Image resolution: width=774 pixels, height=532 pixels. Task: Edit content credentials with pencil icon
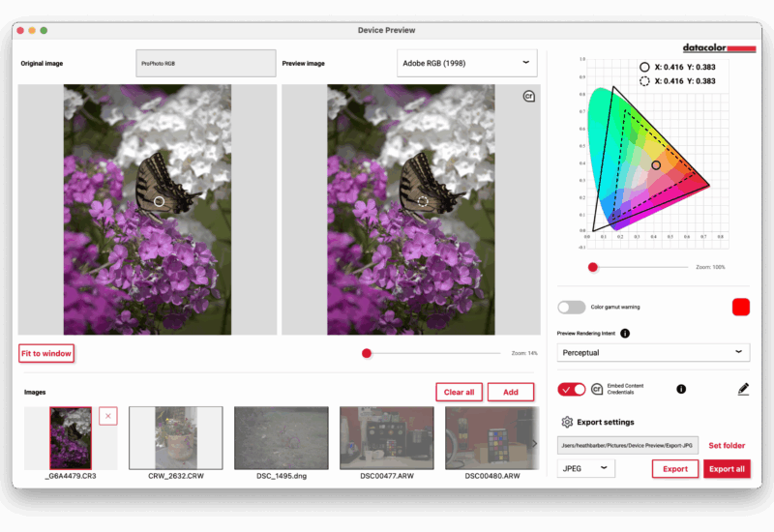click(x=743, y=389)
